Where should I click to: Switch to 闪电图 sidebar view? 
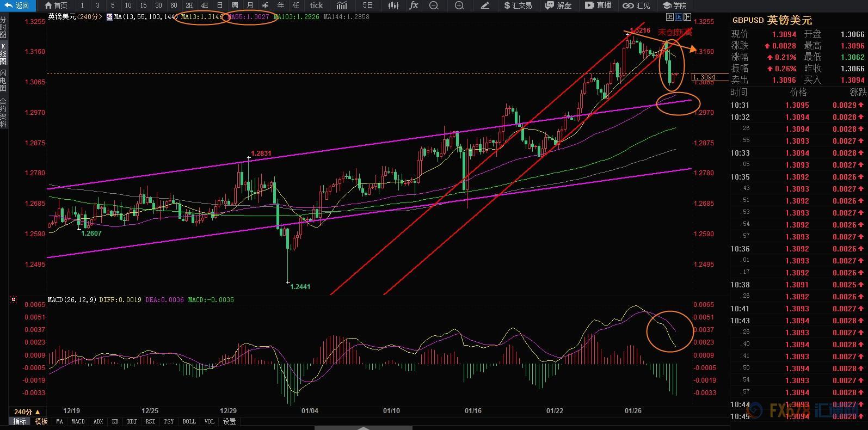[x=3, y=81]
